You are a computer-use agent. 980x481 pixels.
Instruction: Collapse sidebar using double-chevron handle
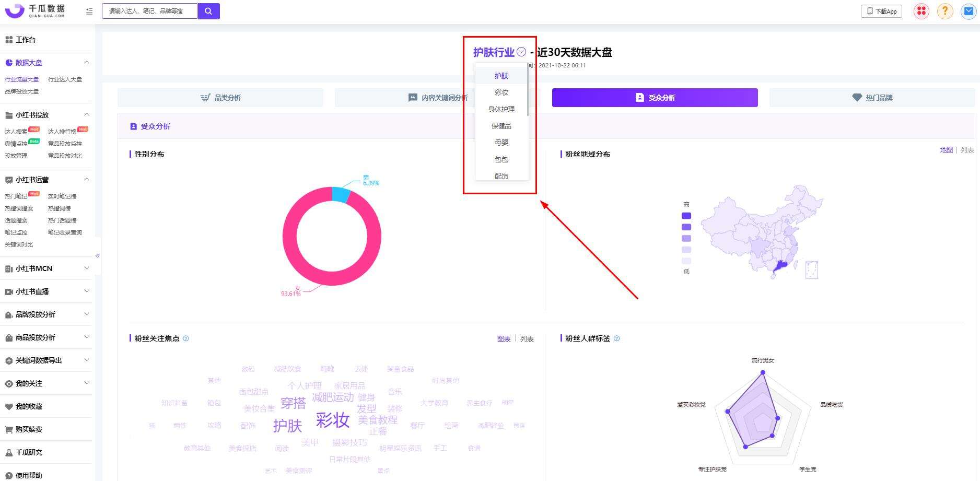coord(97,256)
